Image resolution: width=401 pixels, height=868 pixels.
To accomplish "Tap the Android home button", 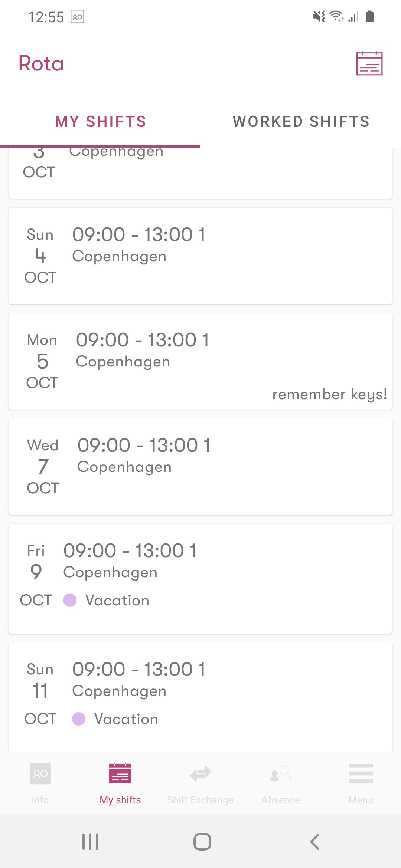I will (202, 842).
